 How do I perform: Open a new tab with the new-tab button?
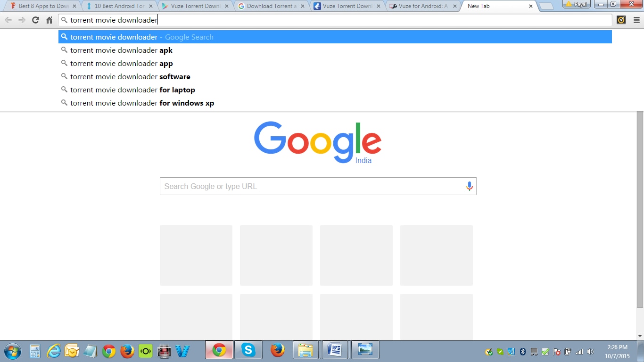pyautogui.click(x=546, y=7)
